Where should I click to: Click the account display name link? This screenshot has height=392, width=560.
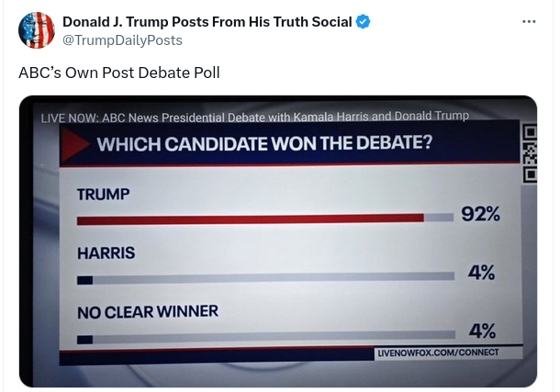207,22
